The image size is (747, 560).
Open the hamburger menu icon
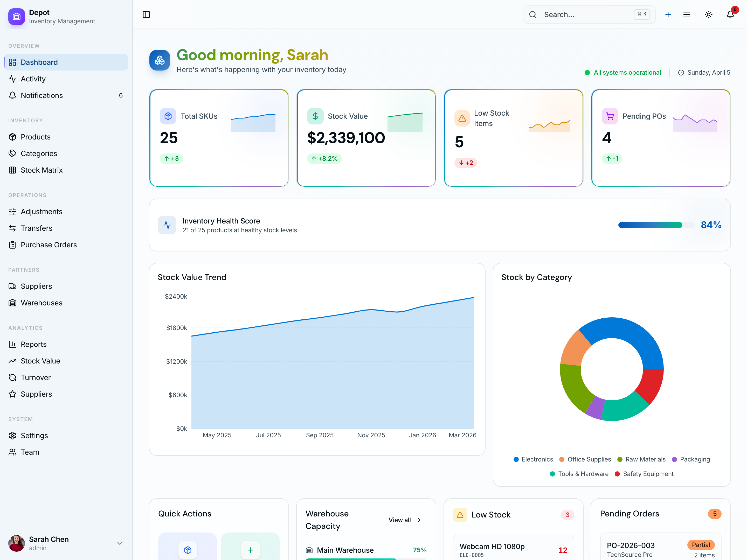tap(687, 15)
